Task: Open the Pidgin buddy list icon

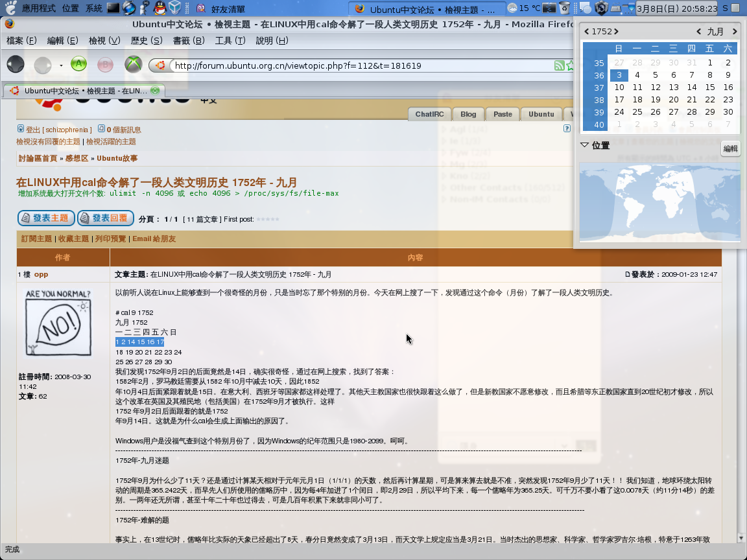Action: click(201, 8)
